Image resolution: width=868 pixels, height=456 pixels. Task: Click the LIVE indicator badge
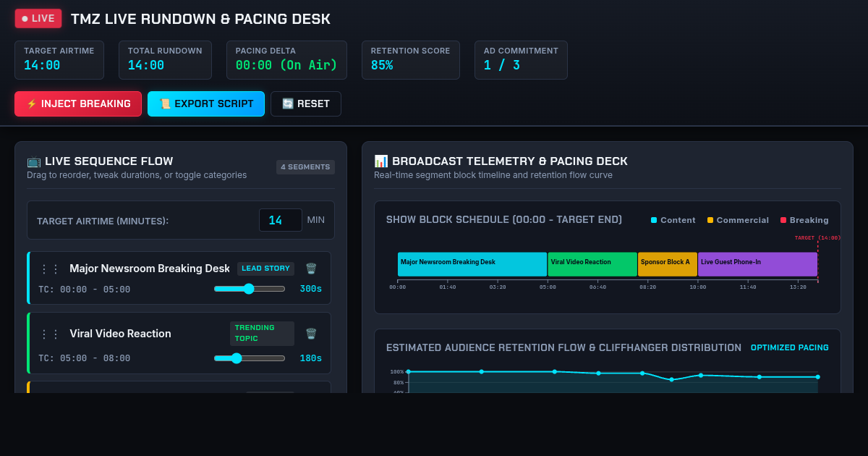(x=38, y=18)
